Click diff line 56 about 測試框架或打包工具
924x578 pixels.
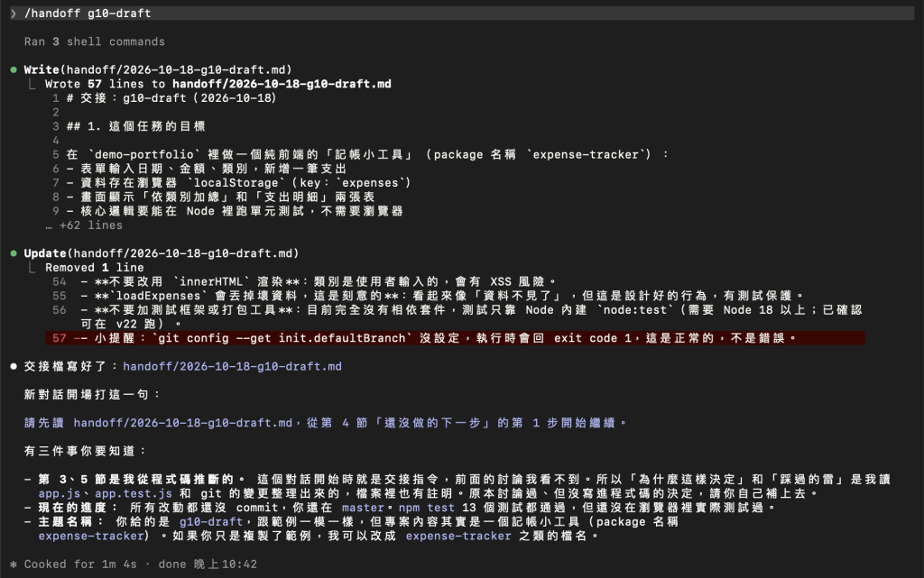(471, 317)
